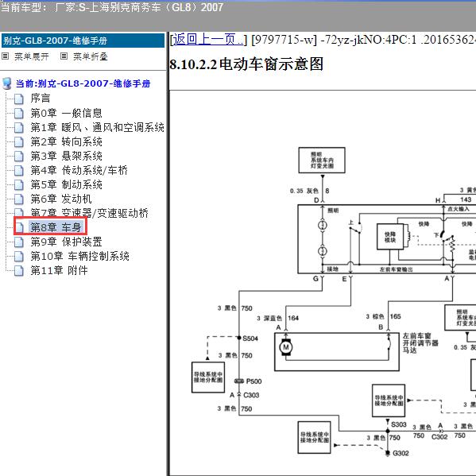Click the page icon beside 第3章

[x=19, y=157]
